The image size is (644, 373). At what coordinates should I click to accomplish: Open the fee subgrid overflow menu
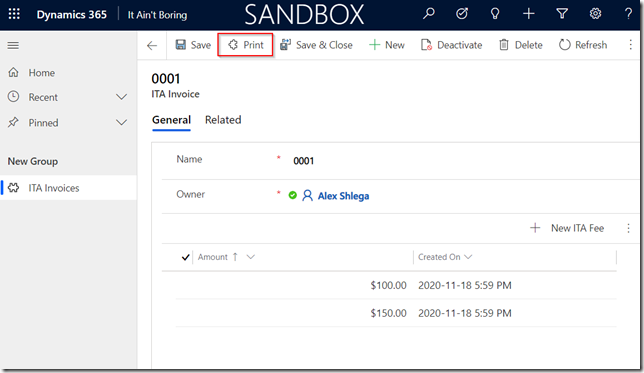coord(628,228)
